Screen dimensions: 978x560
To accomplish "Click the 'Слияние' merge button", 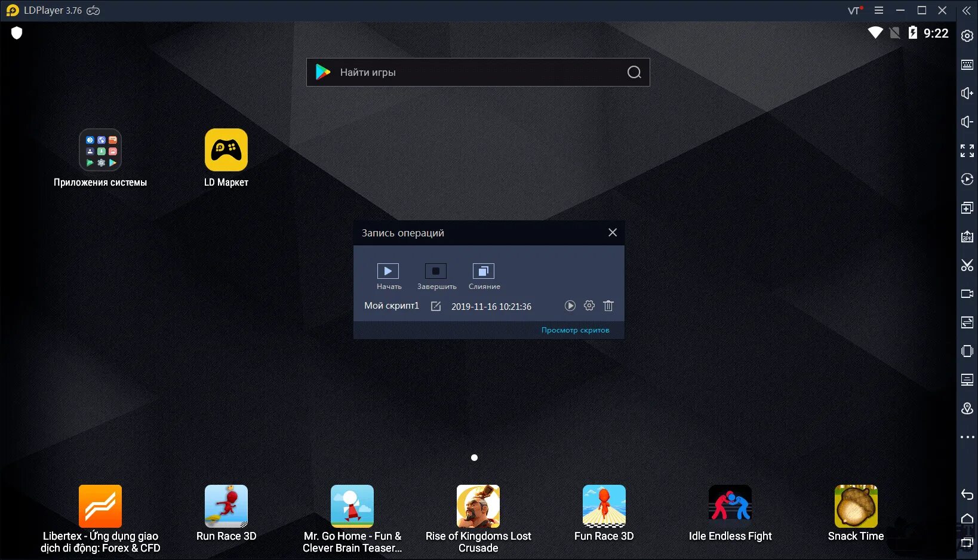I will tap(484, 276).
